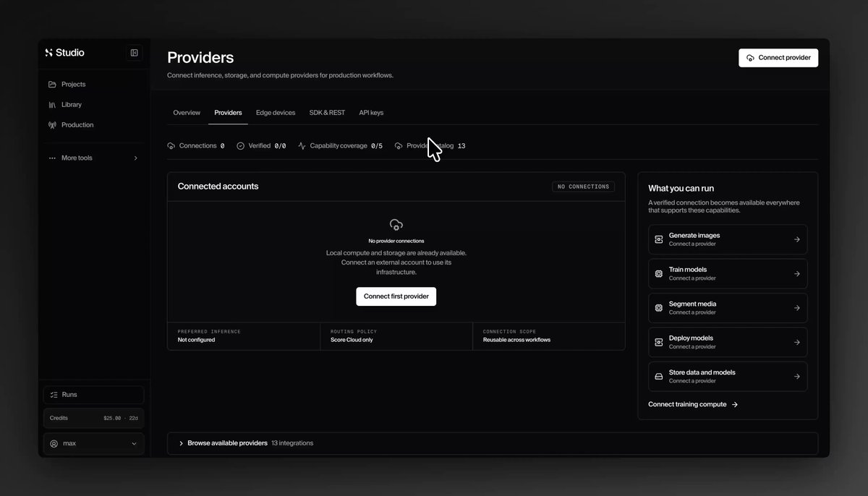Switch to the Overview tab
Screen dimensions: 868x496
[x=187, y=113]
